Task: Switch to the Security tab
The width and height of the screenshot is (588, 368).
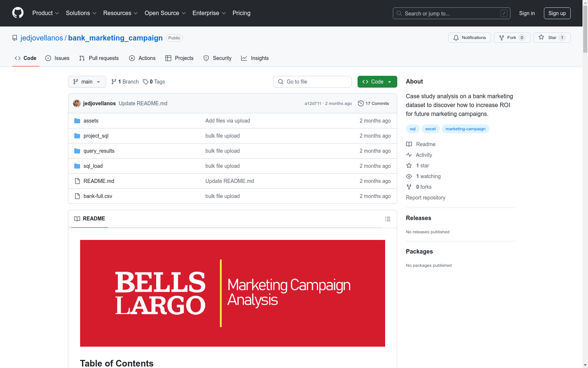Action: (218, 58)
